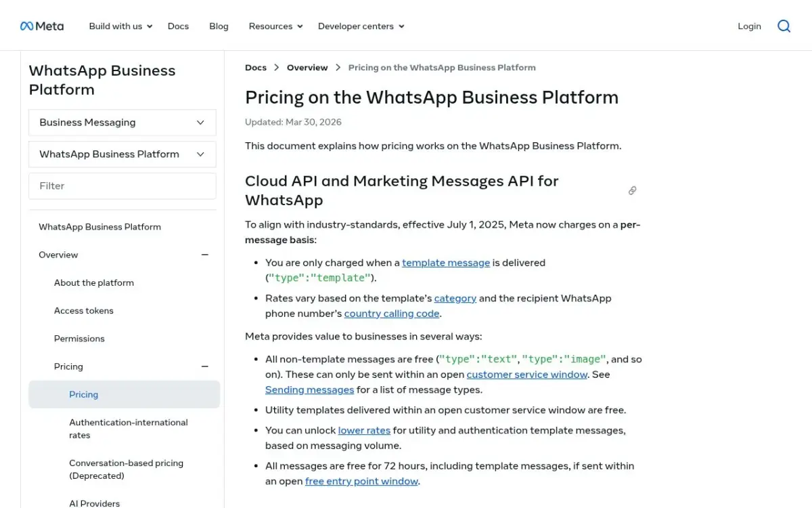Expand the Resources menu
The image size is (812, 508).
[275, 26]
